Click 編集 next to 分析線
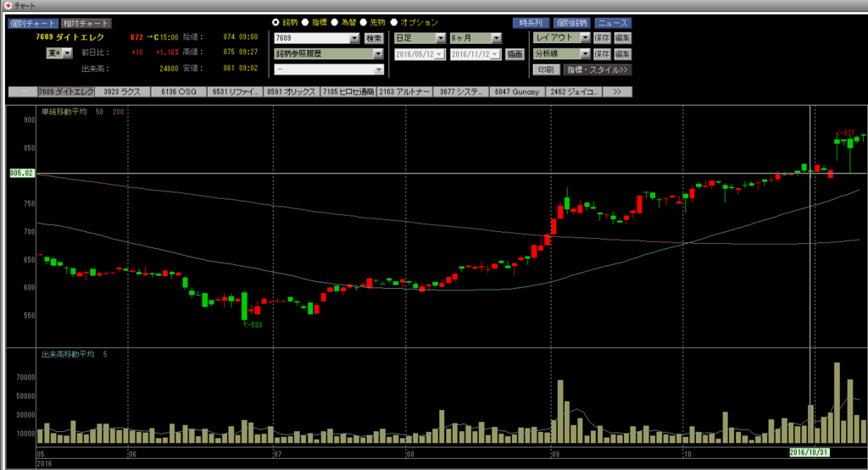The width and height of the screenshot is (868, 470). tap(622, 53)
